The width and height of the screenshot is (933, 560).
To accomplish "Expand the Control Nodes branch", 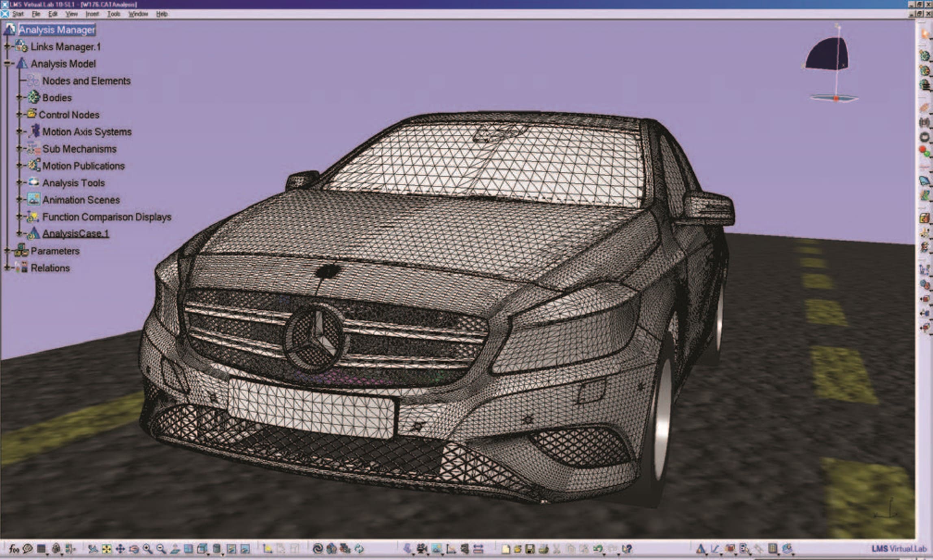I will click(x=19, y=115).
